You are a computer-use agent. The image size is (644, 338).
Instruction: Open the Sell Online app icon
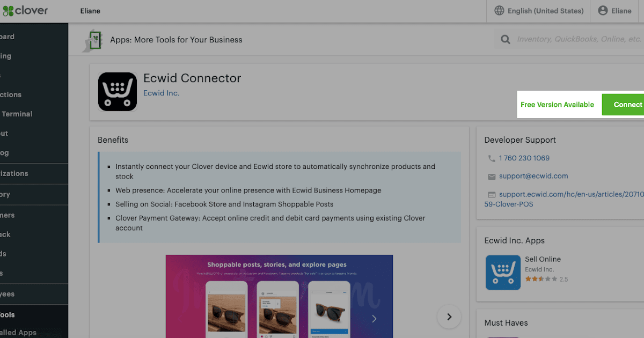[503, 273]
